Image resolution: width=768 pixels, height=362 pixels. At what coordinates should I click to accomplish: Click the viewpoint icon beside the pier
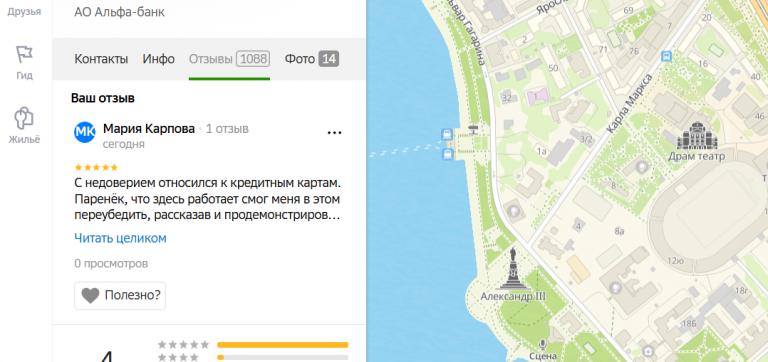pos(473,130)
